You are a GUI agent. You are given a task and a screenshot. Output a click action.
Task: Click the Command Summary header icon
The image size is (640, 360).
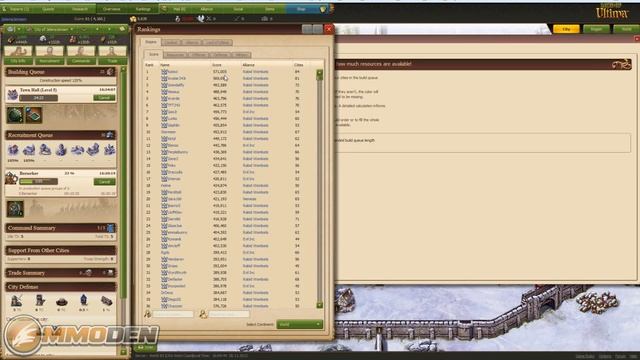111,228
